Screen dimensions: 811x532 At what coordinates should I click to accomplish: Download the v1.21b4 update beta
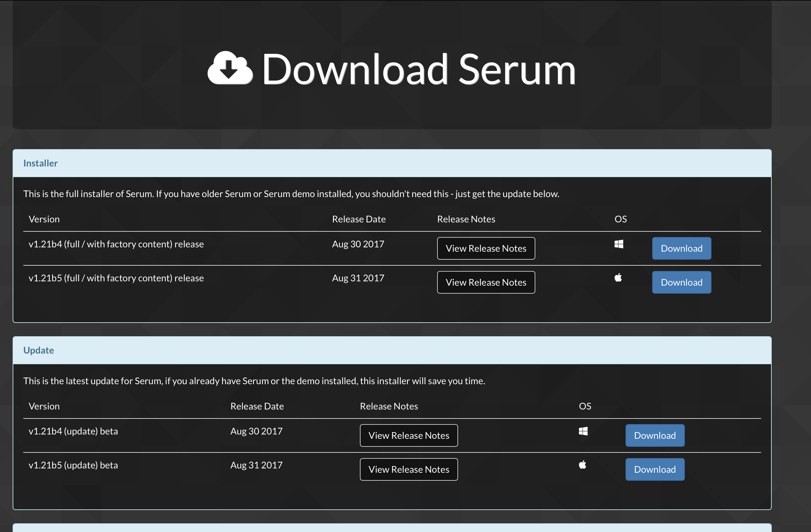(x=655, y=435)
